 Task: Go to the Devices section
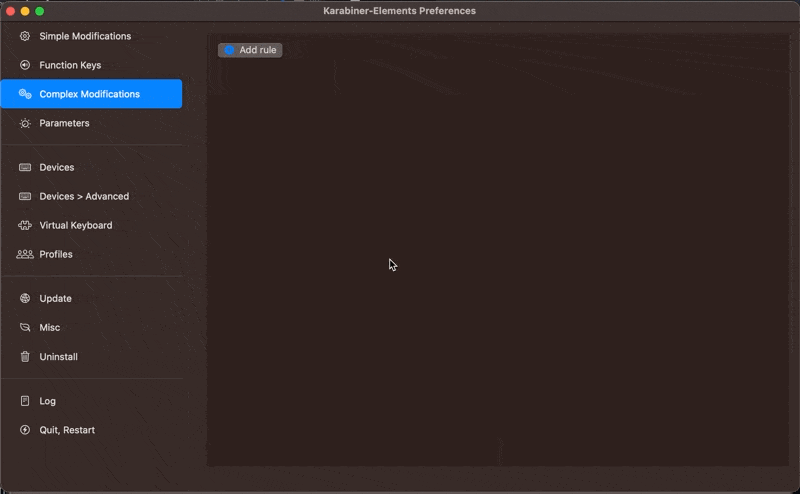[91, 167]
